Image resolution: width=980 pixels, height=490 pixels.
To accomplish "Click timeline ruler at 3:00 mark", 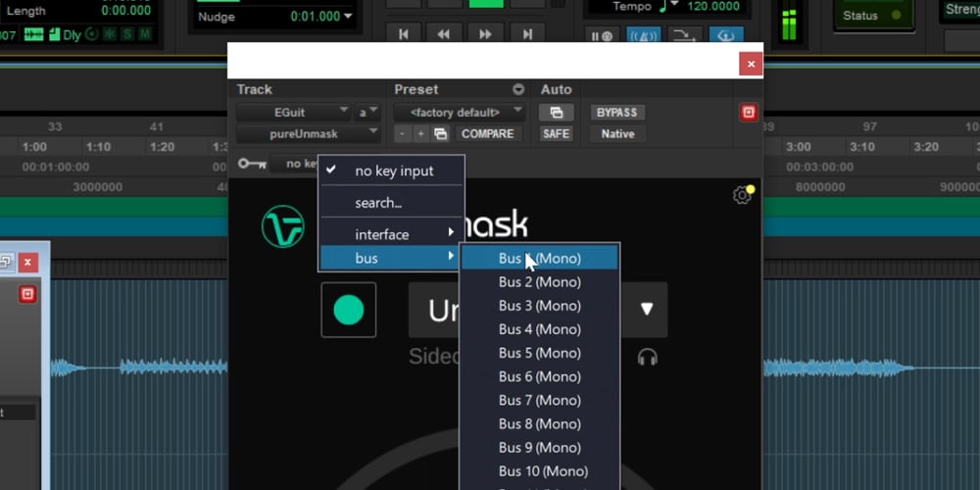I will click(798, 147).
